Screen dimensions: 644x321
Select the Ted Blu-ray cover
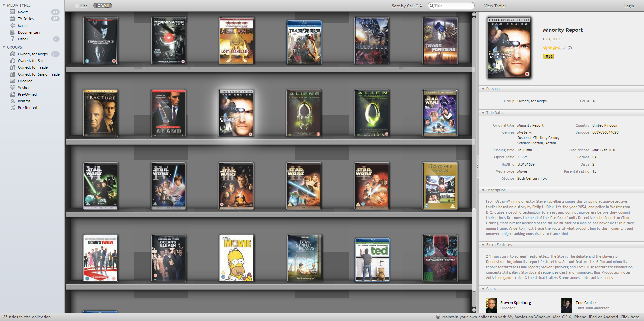[372, 260]
